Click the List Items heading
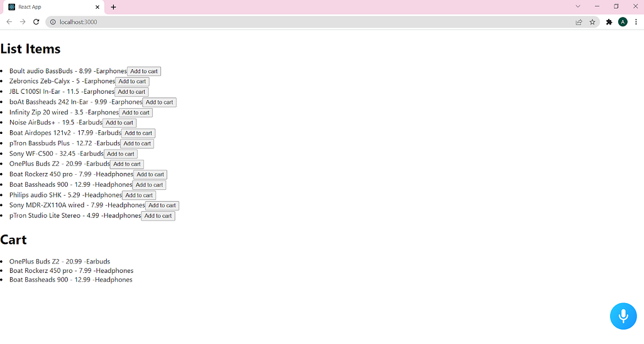The width and height of the screenshot is (644, 344). tap(30, 49)
